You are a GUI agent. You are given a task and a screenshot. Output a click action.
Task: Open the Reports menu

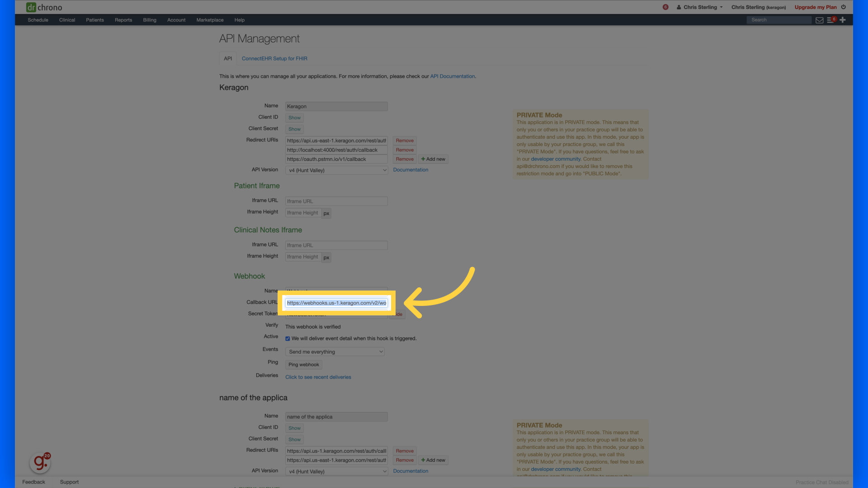point(123,20)
